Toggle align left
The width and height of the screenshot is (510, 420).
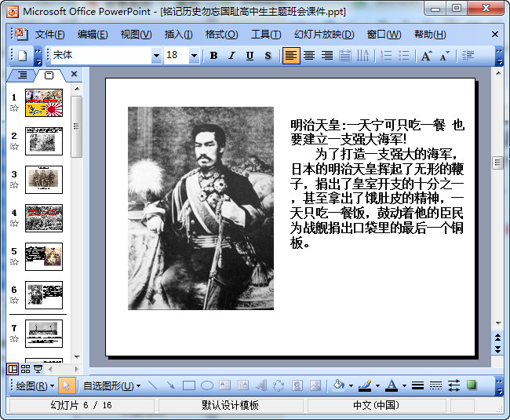[x=291, y=56]
